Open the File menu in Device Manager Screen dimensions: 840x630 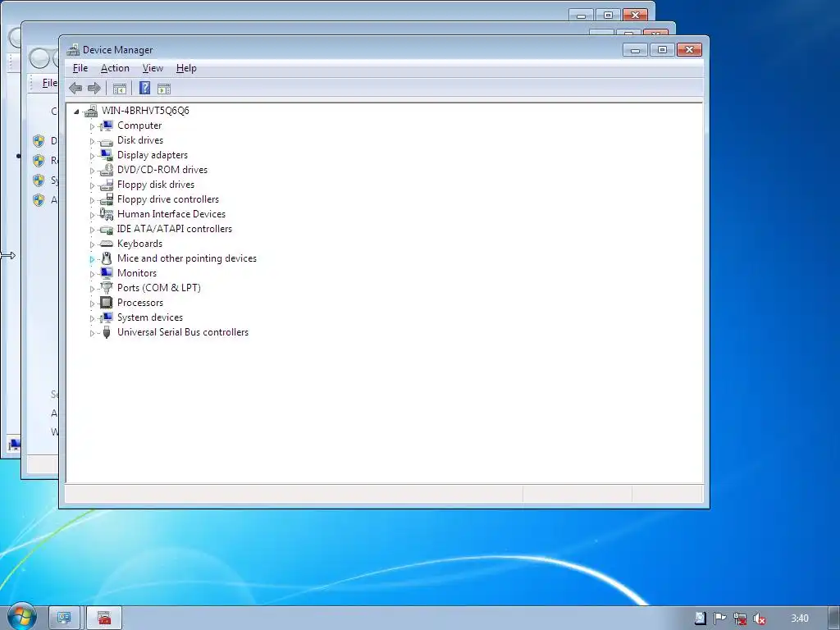[80, 68]
